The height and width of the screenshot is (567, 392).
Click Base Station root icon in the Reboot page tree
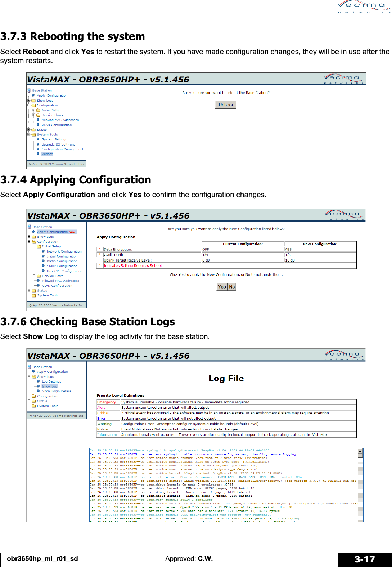(x=29, y=90)
